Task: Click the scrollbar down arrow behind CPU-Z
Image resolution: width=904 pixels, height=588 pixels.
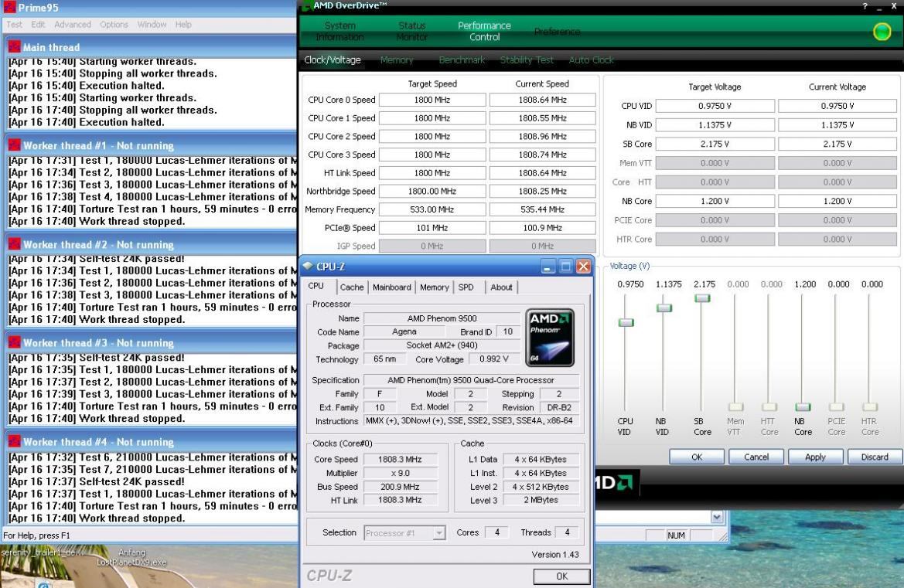Action: coord(717,517)
